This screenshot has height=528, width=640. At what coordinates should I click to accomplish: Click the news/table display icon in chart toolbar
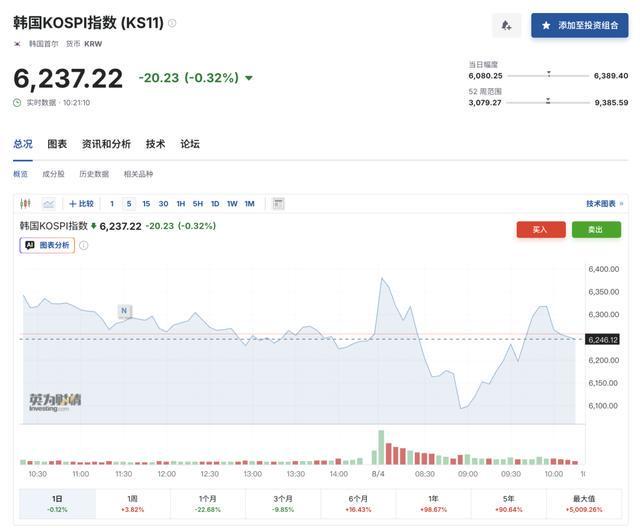278,203
